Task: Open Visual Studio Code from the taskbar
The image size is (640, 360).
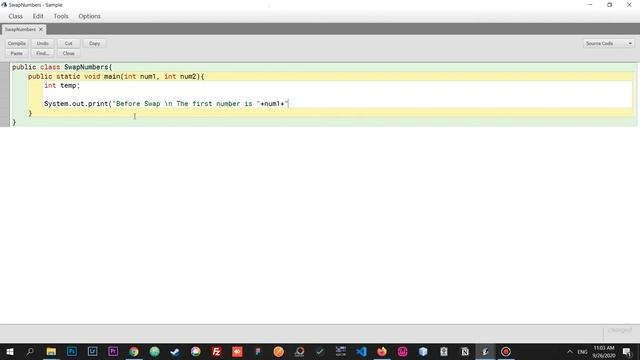Action: (361, 351)
